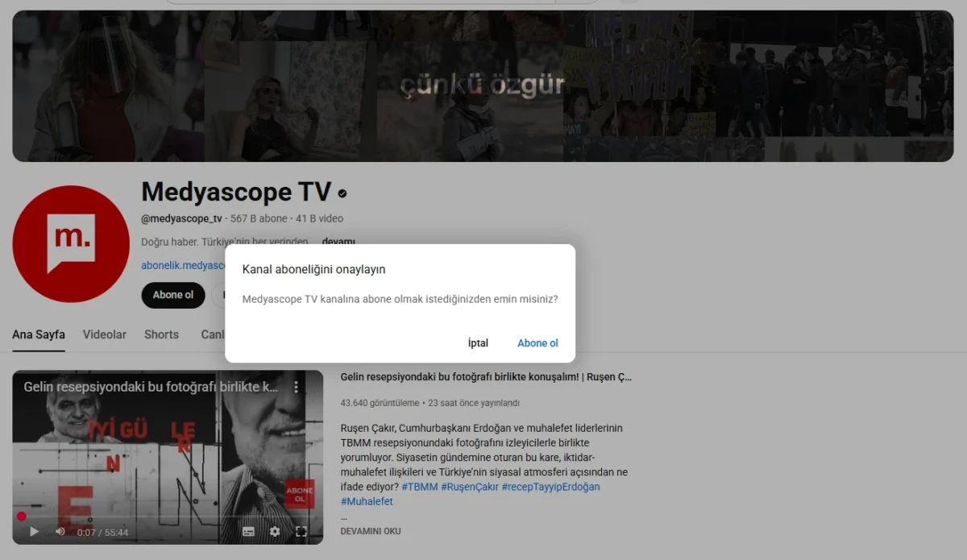Open video player settings gear
The image size is (967, 560).
point(275,532)
